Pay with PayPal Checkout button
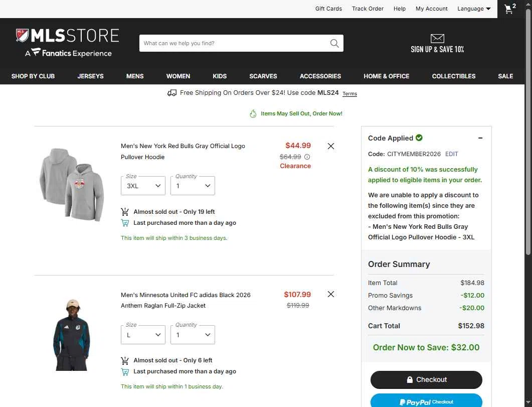The width and height of the screenshot is (532, 407). (x=426, y=401)
